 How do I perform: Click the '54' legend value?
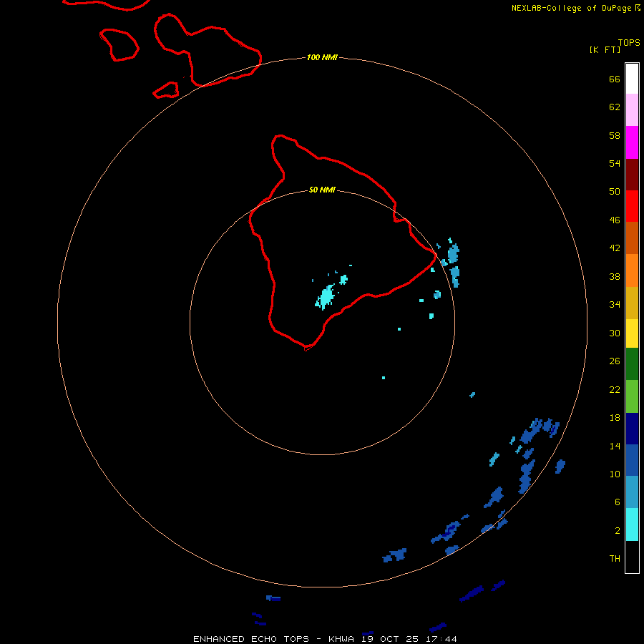(615, 163)
